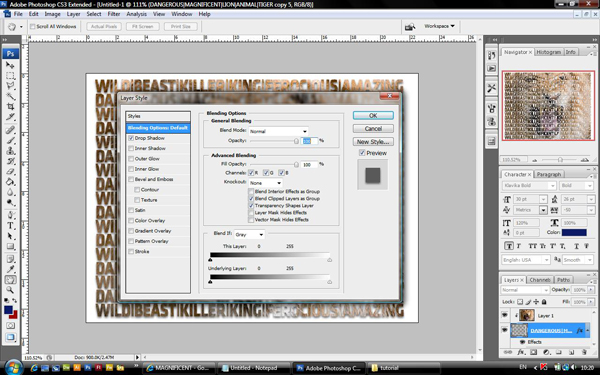Click the lock all icon in Layers
600x375 pixels.
pyautogui.click(x=544, y=302)
